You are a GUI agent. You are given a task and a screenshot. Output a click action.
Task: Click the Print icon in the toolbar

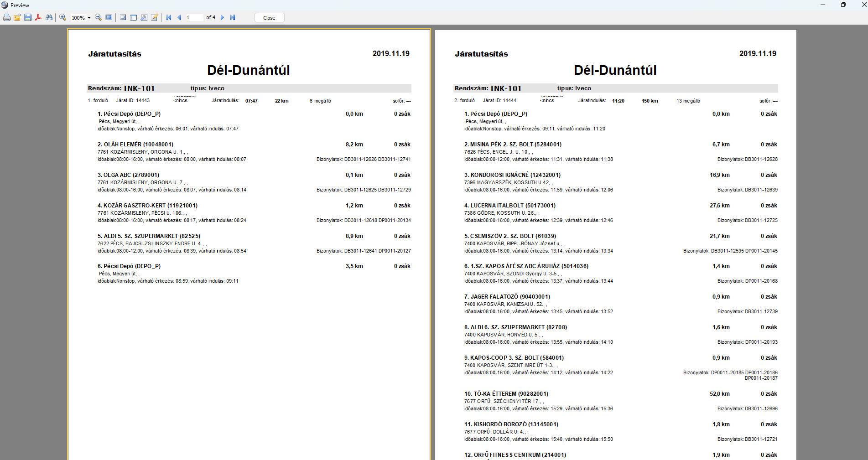(7, 17)
